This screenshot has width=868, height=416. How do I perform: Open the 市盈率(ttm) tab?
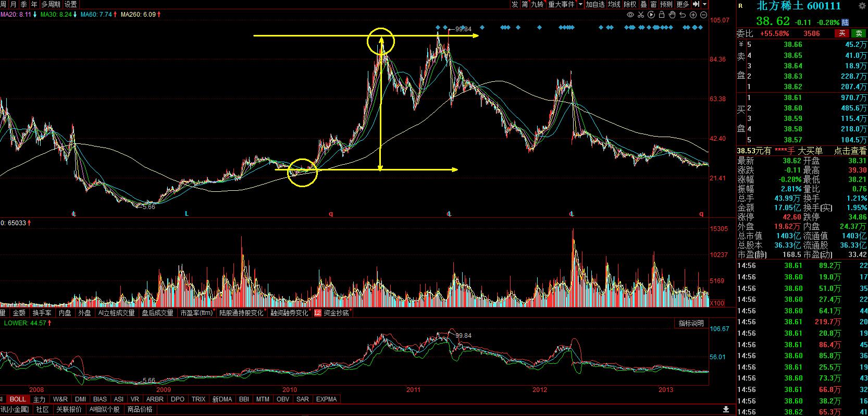pyautogui.click(x=197, y=313)
